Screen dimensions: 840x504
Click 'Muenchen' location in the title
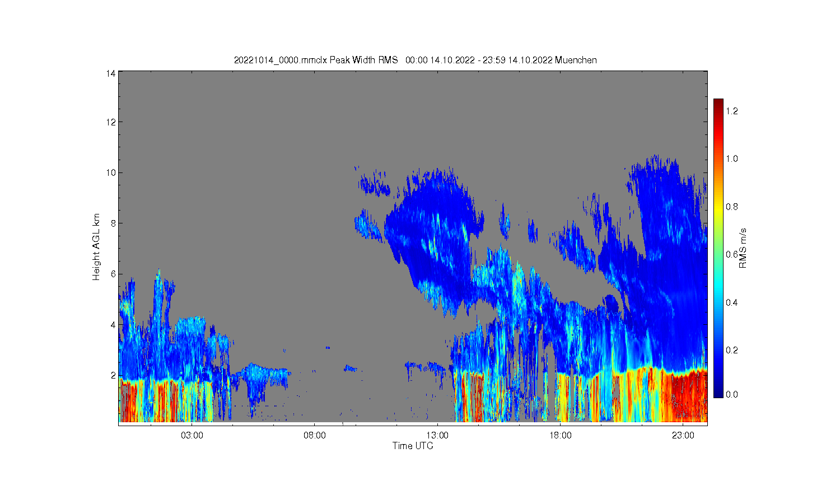576,60
